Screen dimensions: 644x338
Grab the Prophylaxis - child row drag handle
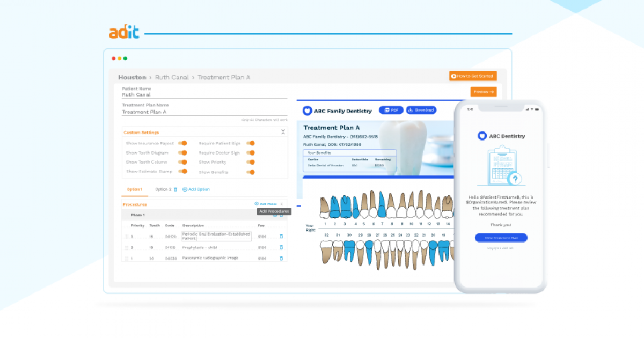(127, 248)
